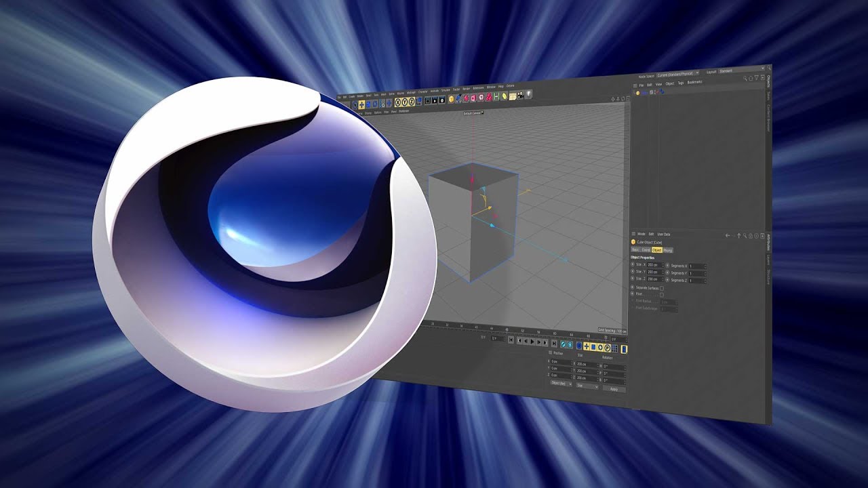
Task: Switch to the Object tab
Action: [657, 250]
